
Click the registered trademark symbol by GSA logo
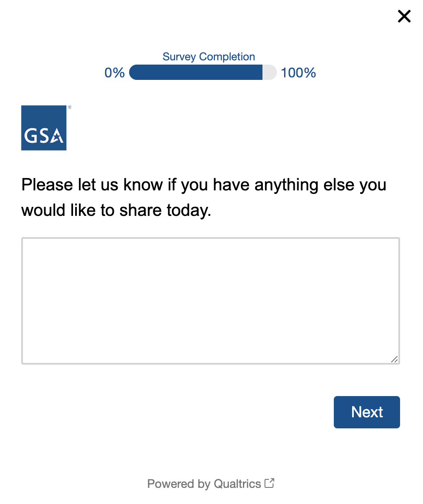[x=70, y=108]
